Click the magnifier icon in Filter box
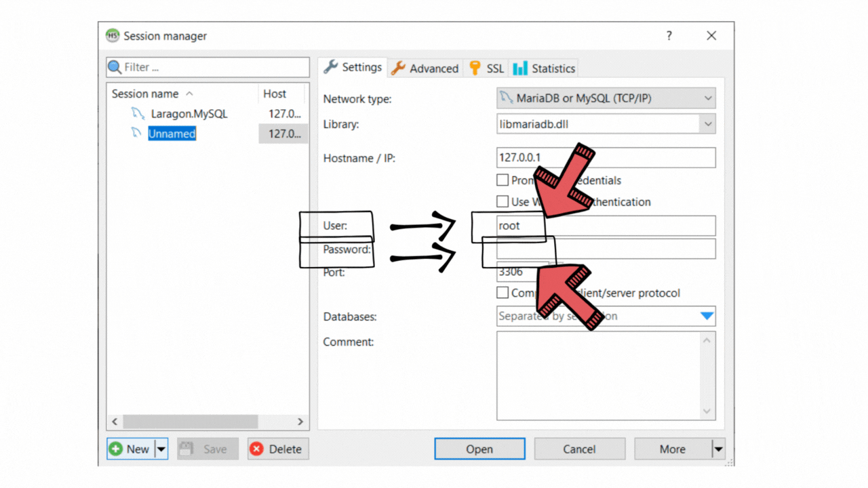Screen dimensions: 868x488 pos(115,67)
